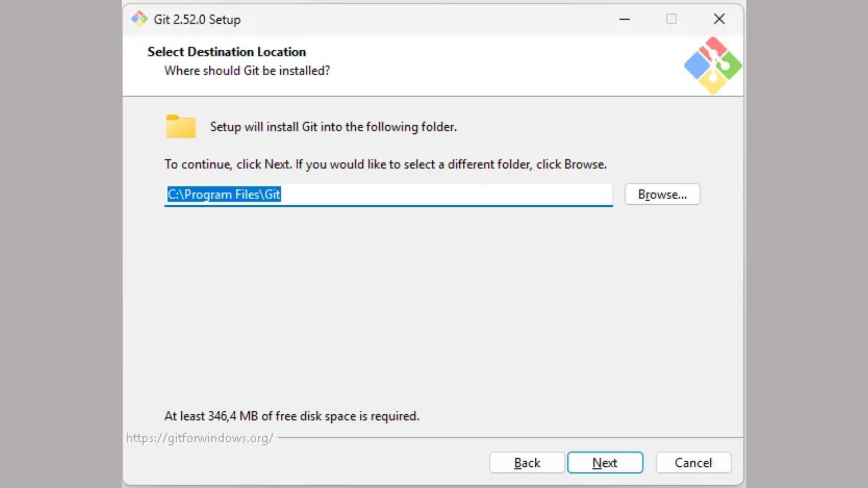This screenshot has height=488, width=868.
Task: Click the 'Where should Git be installed?' subtitle
Action: click(x=247, y=71)
